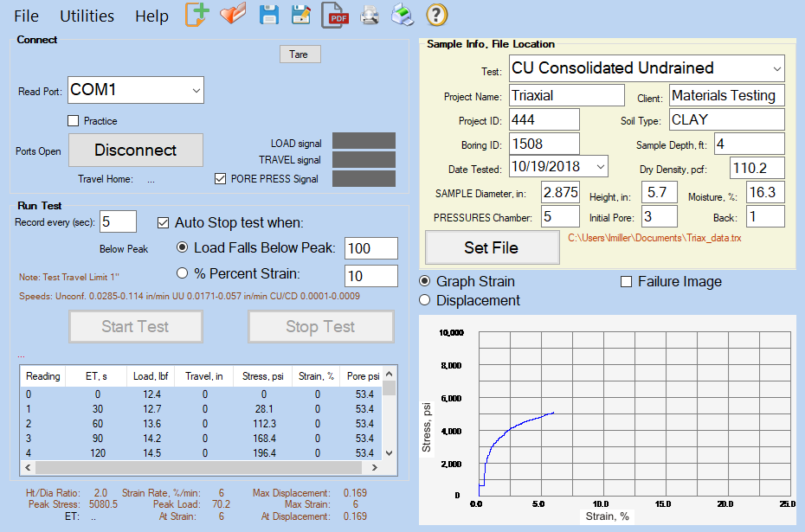Click the Disconnect button
805x532 pixels.
(x=136, y=150)
